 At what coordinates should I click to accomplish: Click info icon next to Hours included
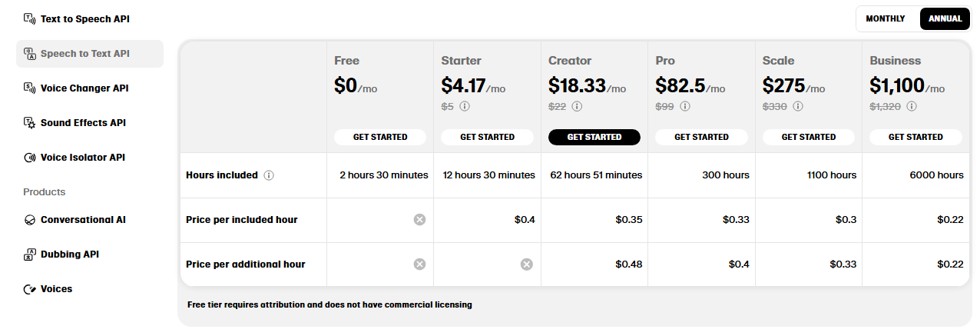pyautogui.click(x=269, y=175)
